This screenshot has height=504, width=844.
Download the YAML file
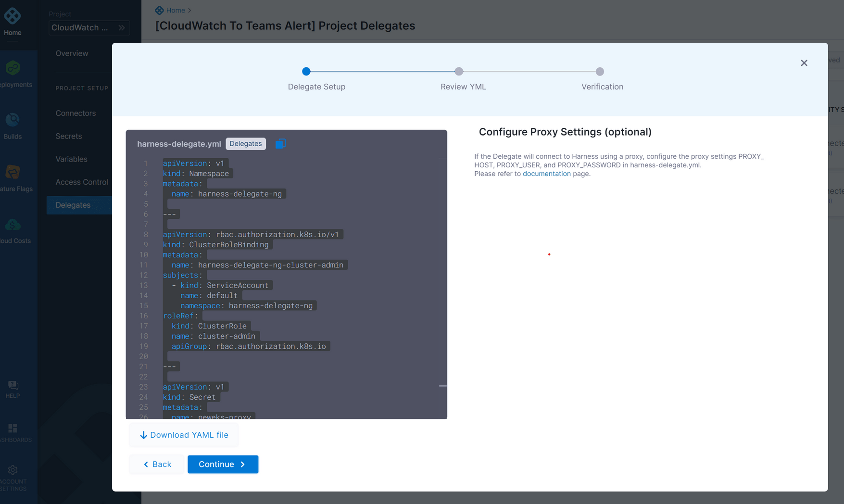[183, 435]
